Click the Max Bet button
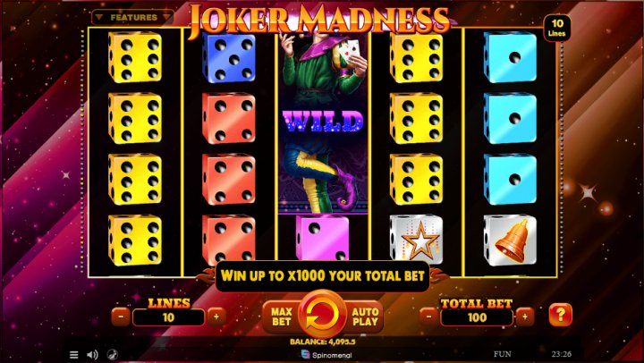This screenshot has width=644, height=363. 282,317
